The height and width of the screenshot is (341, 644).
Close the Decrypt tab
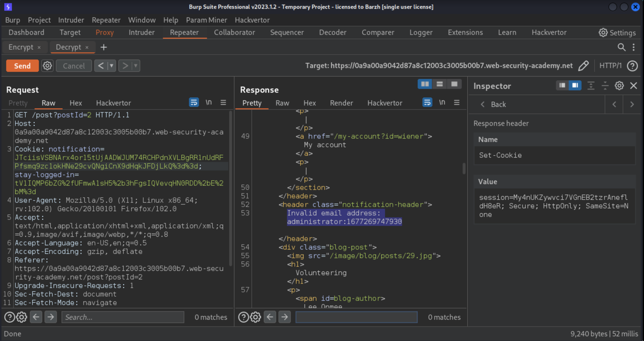[87, 47]
